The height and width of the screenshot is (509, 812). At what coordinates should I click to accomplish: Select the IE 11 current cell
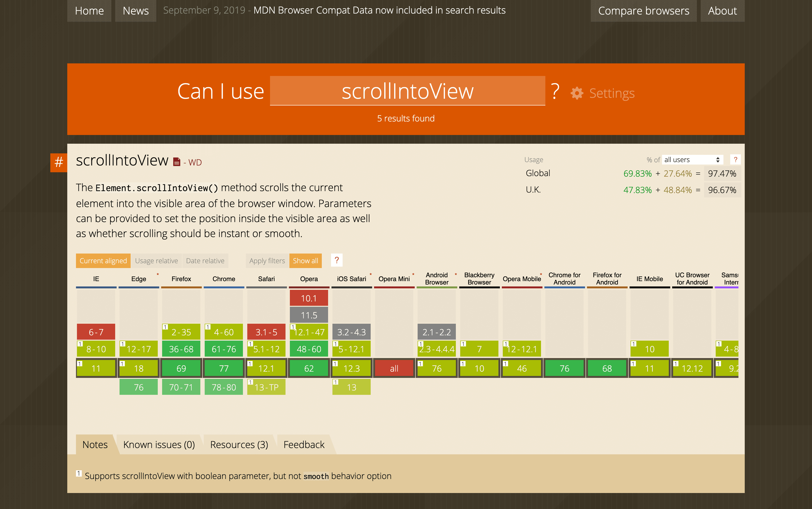click(x=96, y=368)
